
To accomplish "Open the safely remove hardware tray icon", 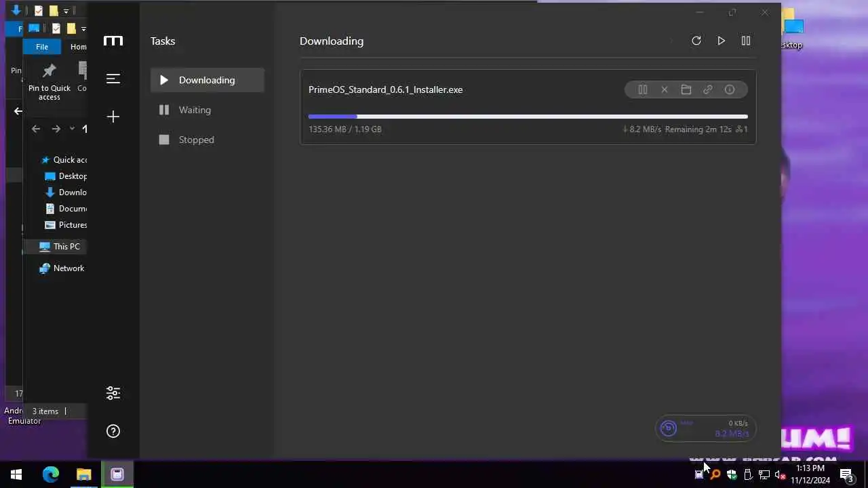I will [x=748, y=474].
